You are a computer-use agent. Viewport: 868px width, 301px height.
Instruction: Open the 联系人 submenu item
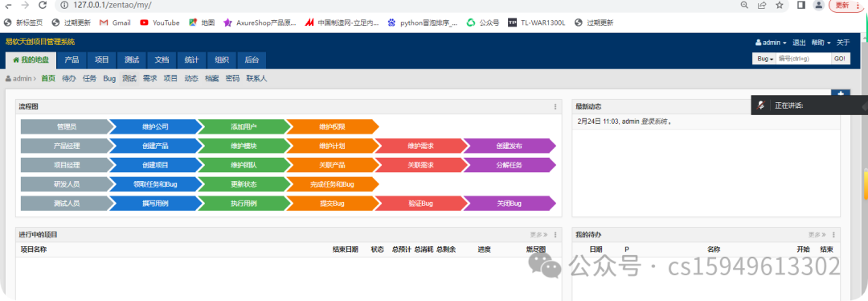(257, 79)
